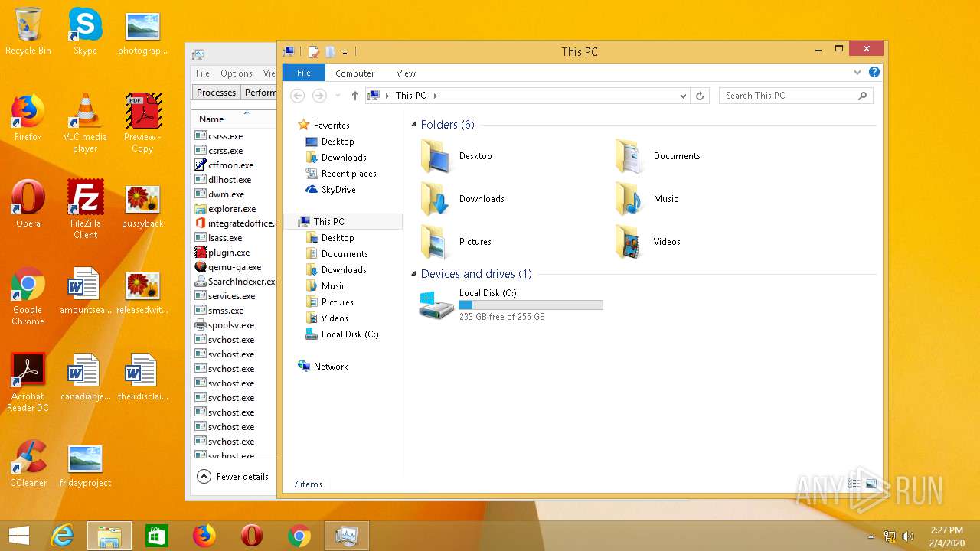Open Customize Quick Access Toolbar dropdown

[345, 52]
